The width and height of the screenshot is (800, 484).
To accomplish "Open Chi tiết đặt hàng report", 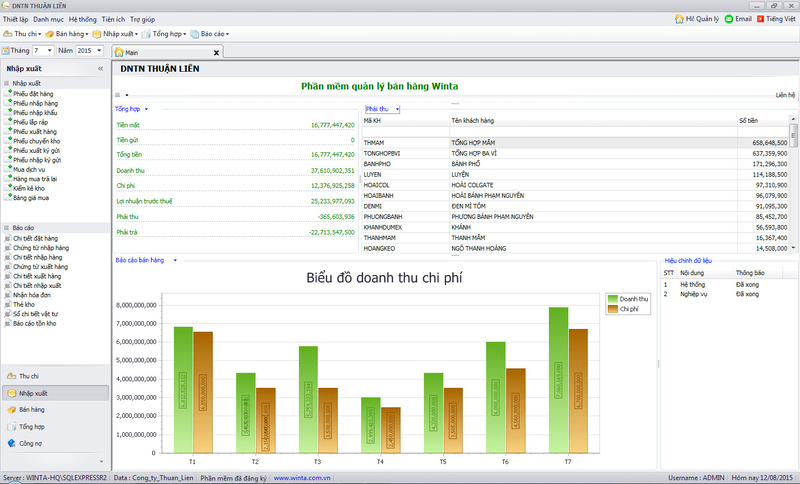I will 35,238.
